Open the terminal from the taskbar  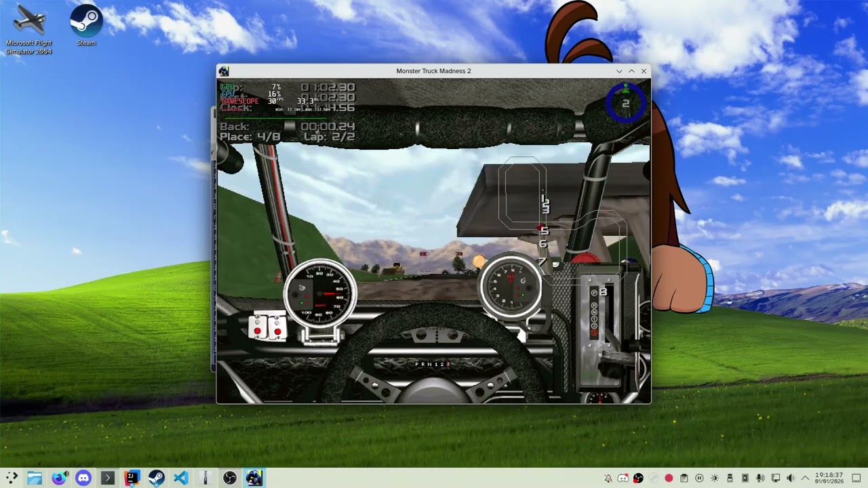click(108, 478)
